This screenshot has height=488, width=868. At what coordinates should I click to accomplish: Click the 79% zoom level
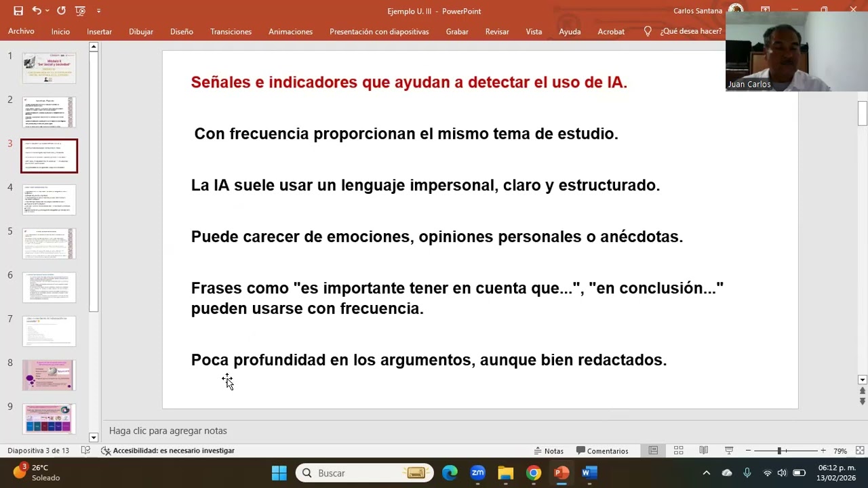click(840, 451)
